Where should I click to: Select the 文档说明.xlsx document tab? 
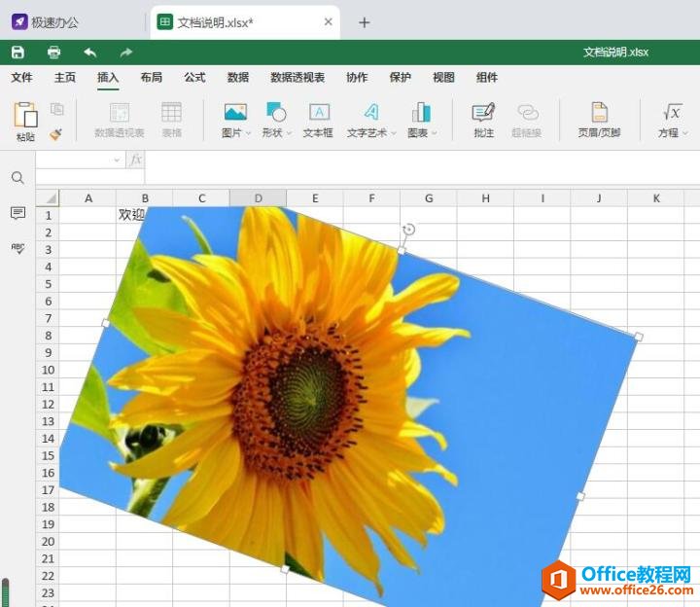point(245,22)
